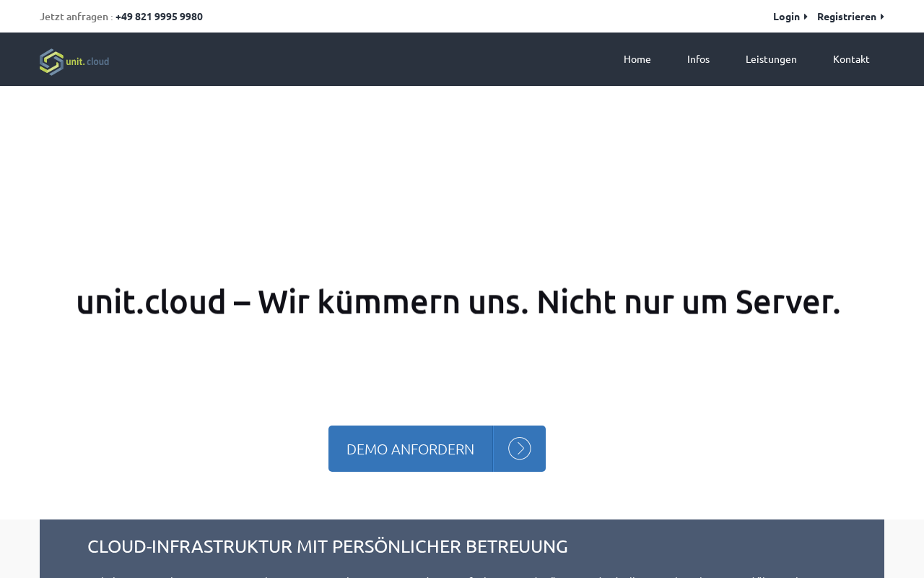Open the Kontakt menu item
The image size is (924, 578).
pos(851,59)
